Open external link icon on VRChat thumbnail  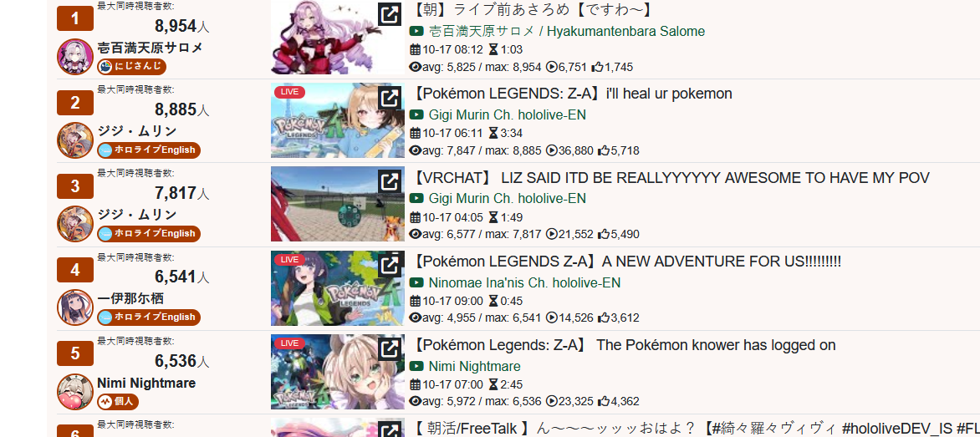(x=390, y=181)
